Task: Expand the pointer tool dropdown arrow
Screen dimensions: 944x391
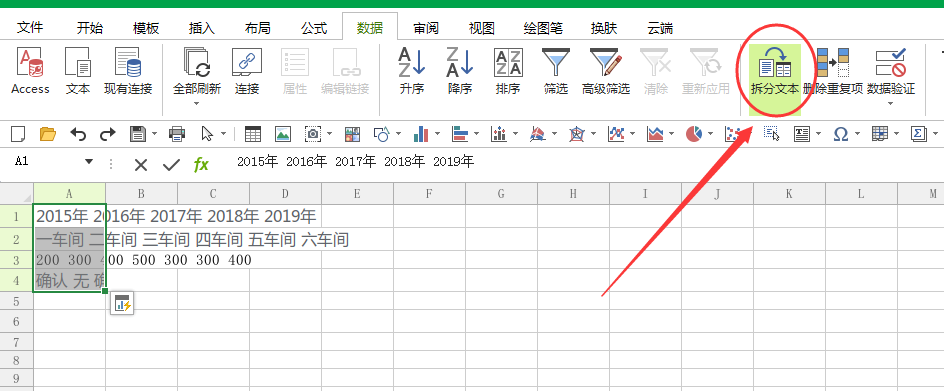Action: click(223, 134)
